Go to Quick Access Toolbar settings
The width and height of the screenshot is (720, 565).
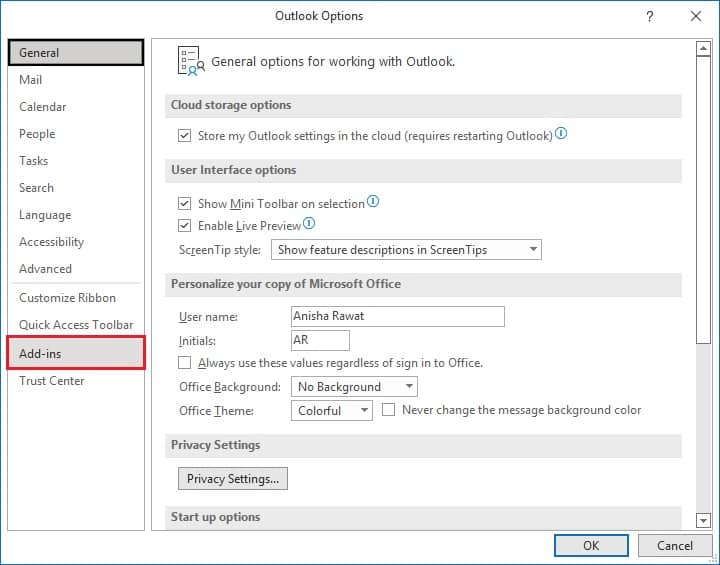[76, 325]
